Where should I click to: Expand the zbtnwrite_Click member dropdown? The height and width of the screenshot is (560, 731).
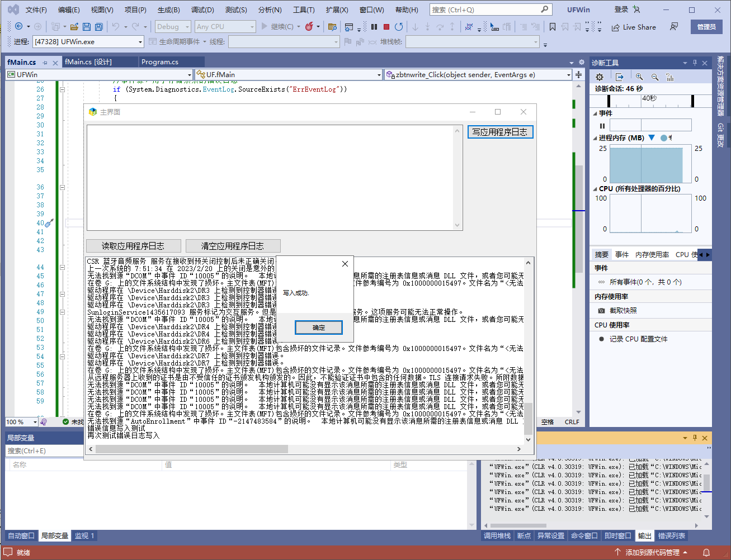pos(568,75)
